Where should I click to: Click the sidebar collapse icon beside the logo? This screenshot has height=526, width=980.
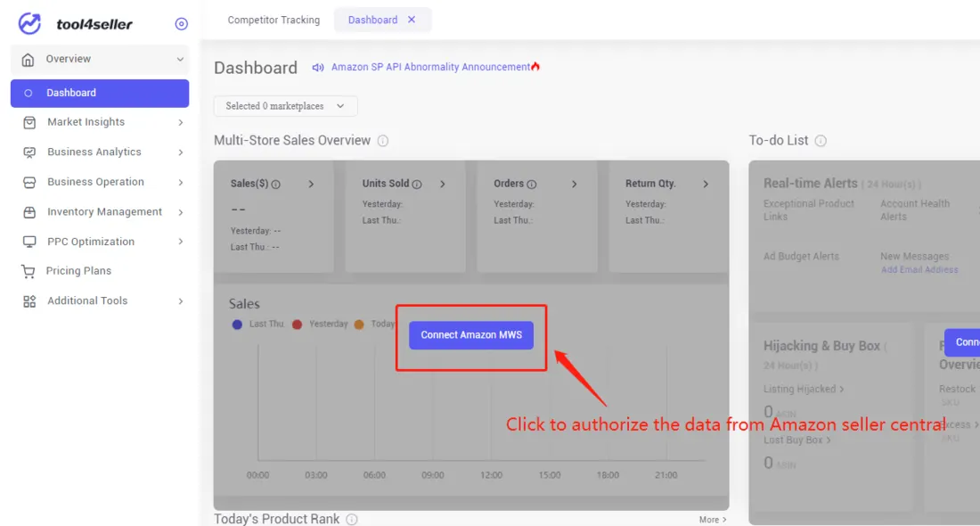[x=182, y=23]
